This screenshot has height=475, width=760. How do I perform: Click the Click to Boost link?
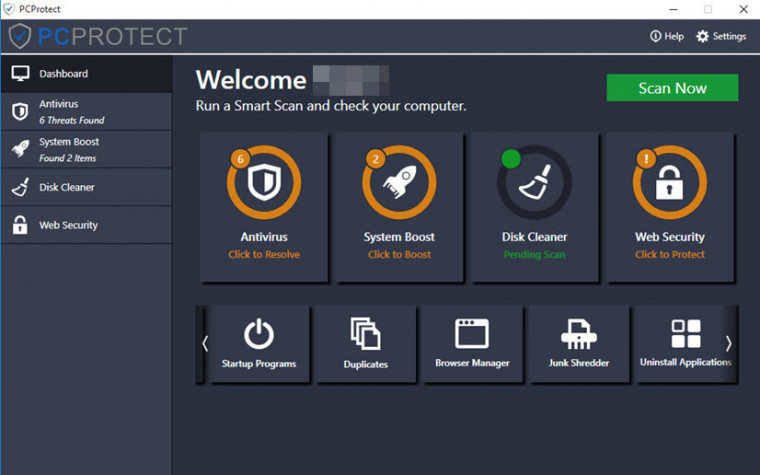[x=399, y=254]
